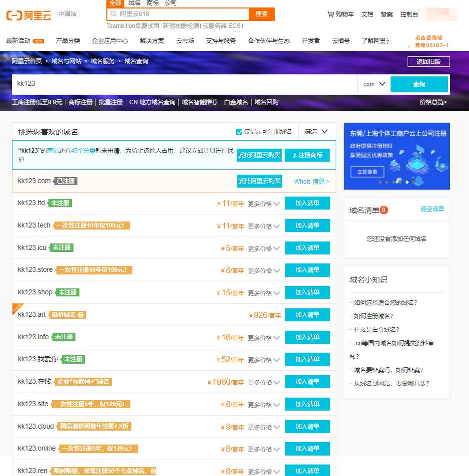The image size is (469, 476).
Task: Click the help icon on kk123.art badge
Action: coord(80,315)
